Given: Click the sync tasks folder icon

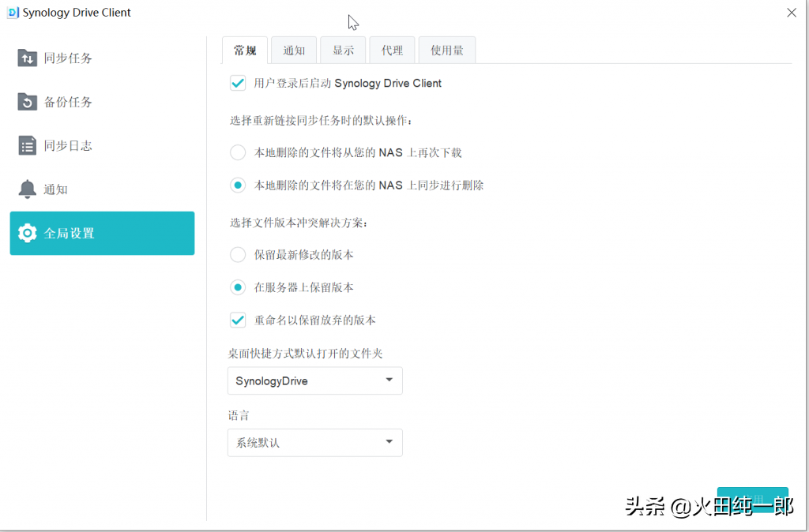Looking at the screenshot, I should coord(28,58).
